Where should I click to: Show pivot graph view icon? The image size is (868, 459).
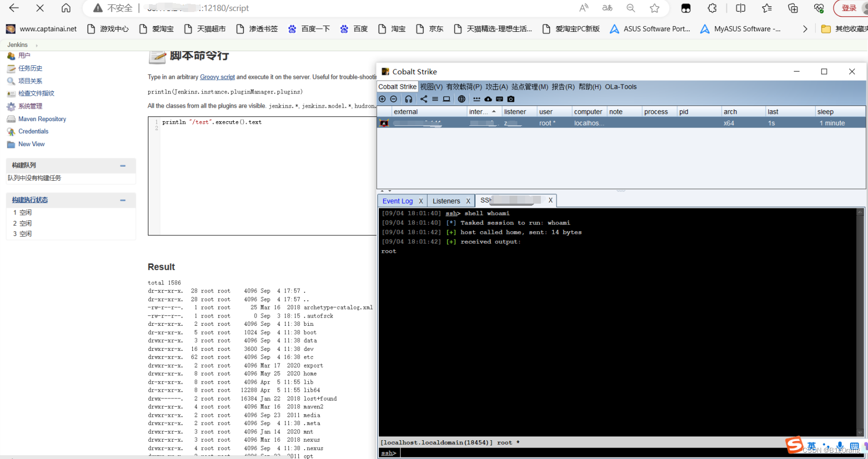tap(424, 99)
